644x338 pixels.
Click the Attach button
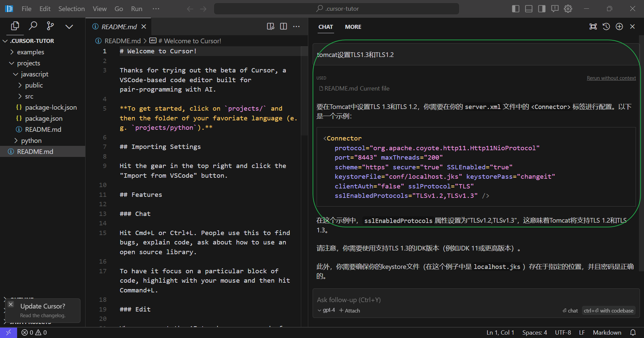pos(350,311)
